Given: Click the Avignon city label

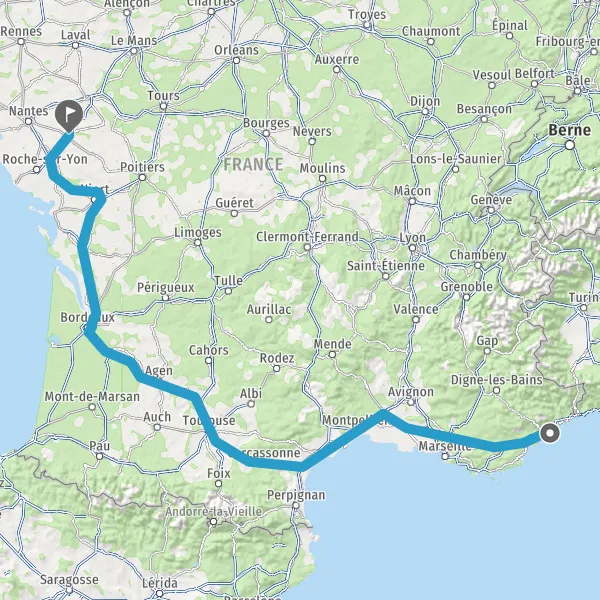Looking at the screenshot, I should pyautogui.click(x=411, y=392).
